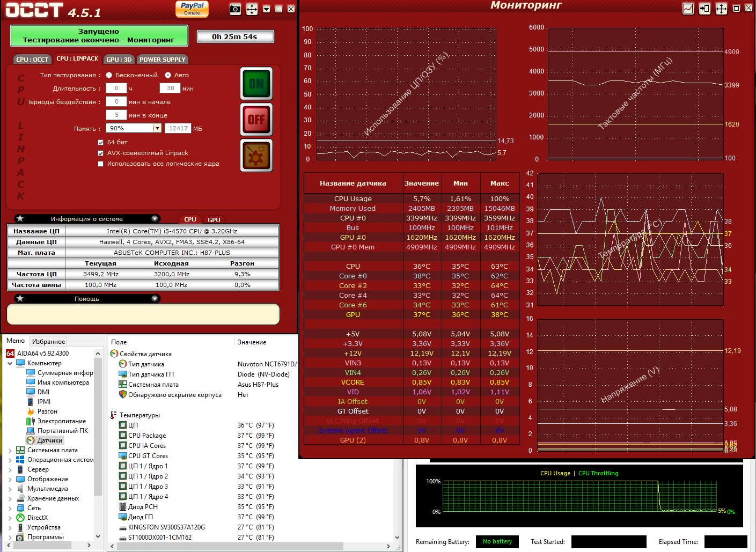Click the red OFF button
The height and width of the screenshot is (552, 756).
tap(256, 119)
